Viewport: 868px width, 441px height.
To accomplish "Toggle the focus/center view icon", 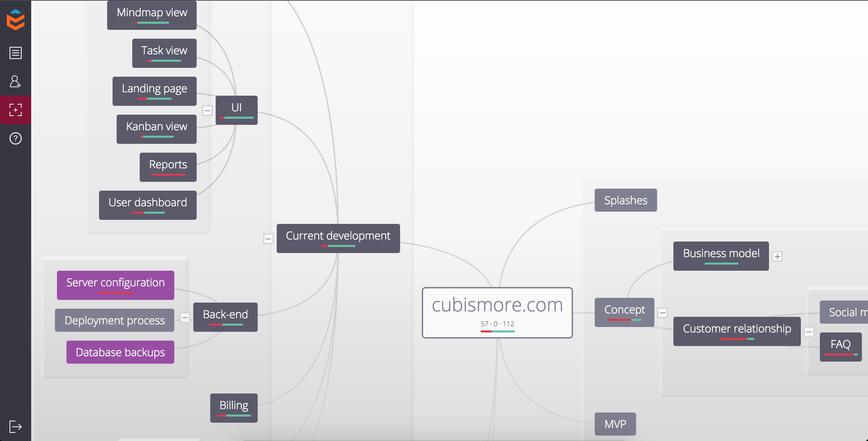I will pyautogui.click(x=16, y=110).
